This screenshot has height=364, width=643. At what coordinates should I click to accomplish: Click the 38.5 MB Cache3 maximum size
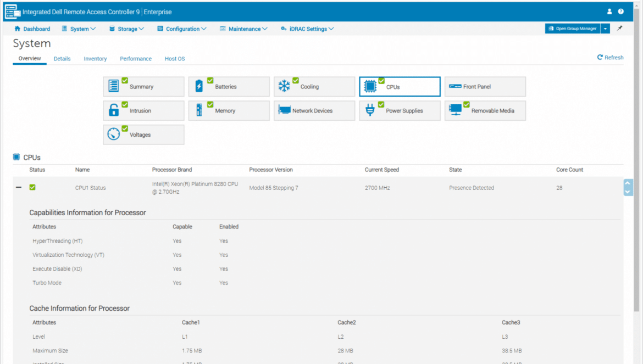pyautogui.click(x=512, y=350)
